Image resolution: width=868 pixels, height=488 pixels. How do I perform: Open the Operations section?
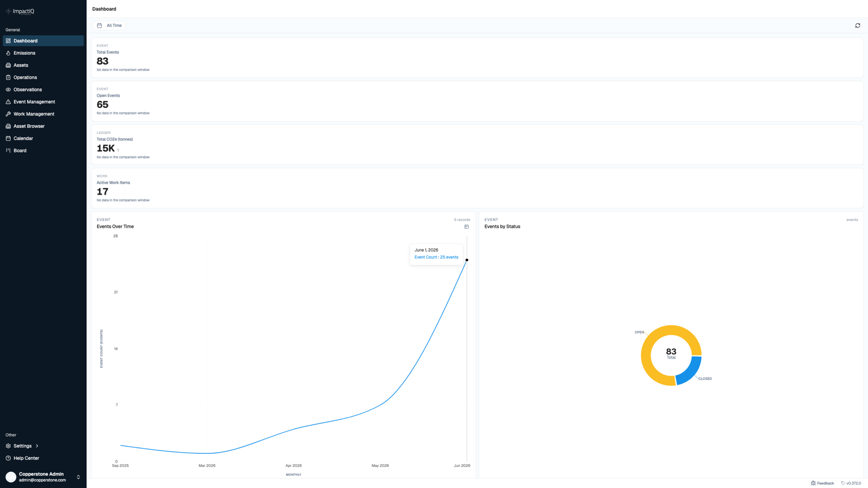(43, 78)
